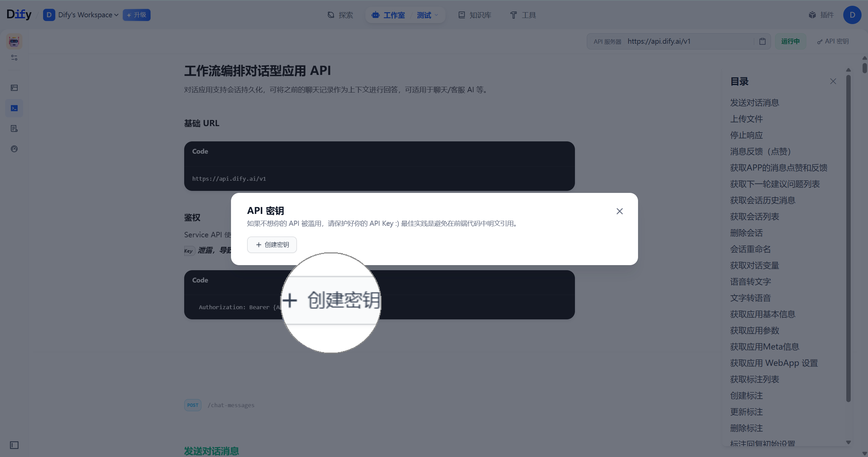Click the 创建密钥 create key button
Viewport: 868px width, 457px height.
point(272,245)
